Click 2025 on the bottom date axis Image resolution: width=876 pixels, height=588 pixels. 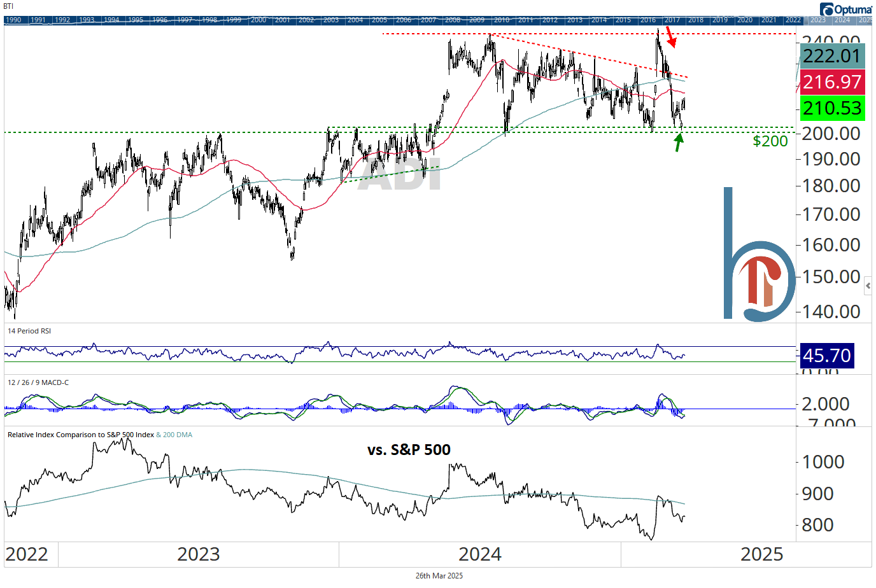(x=762, y=554)
